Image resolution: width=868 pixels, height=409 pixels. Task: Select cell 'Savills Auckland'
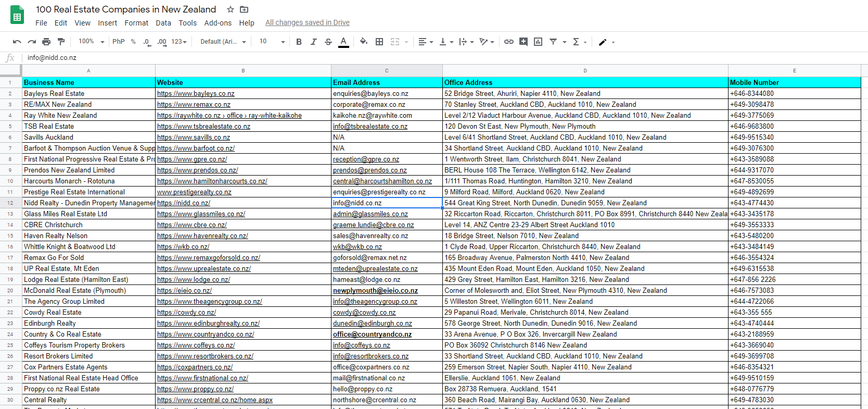(x=88, y=138)
